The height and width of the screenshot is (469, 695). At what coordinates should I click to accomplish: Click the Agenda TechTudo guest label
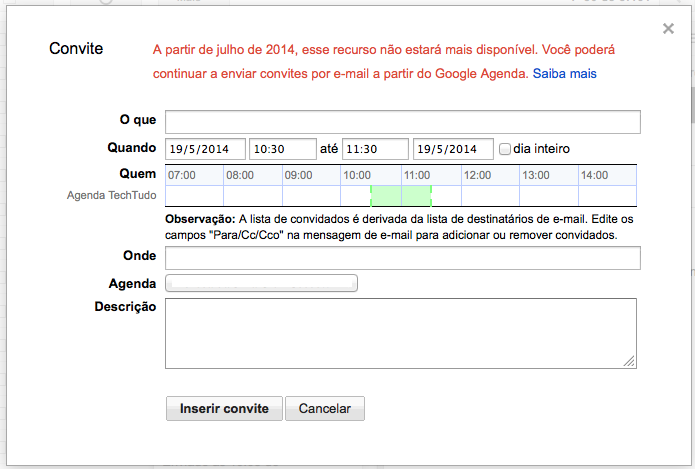pyautogui.click(x=111, y=195)
